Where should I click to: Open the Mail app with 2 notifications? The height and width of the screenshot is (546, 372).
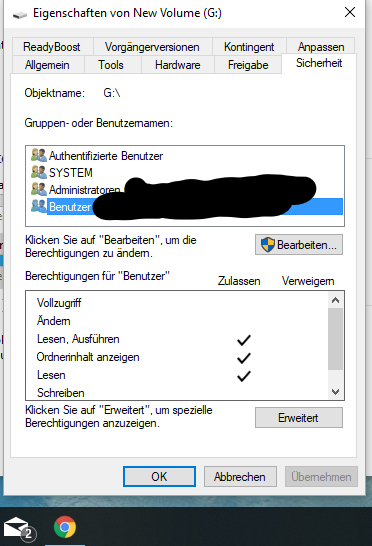point(18,529)
